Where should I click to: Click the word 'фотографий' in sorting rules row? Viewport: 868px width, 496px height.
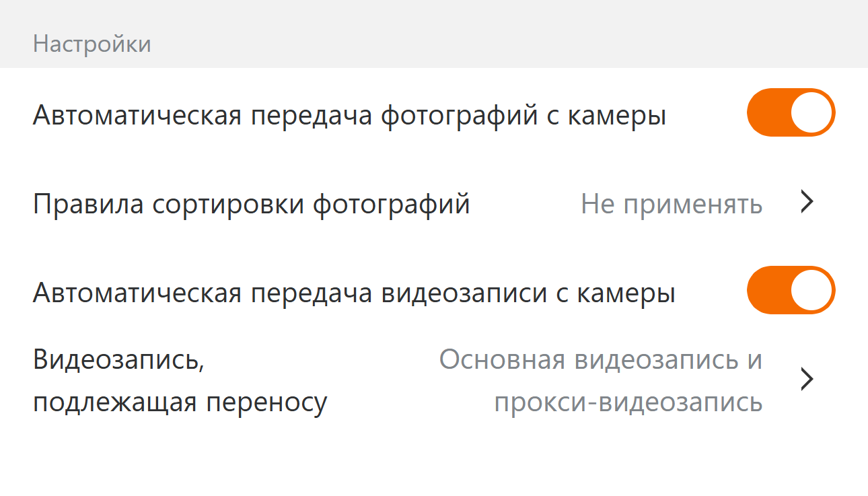392,204
